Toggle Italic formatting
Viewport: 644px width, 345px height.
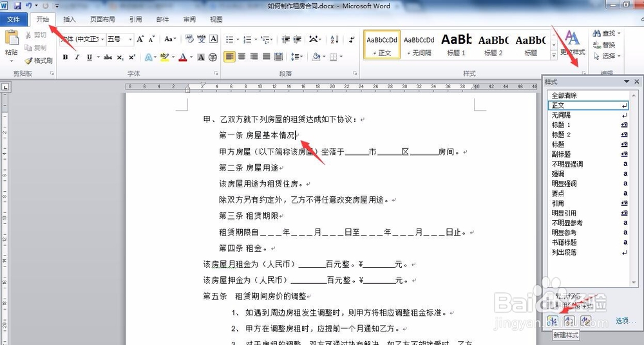77,57
